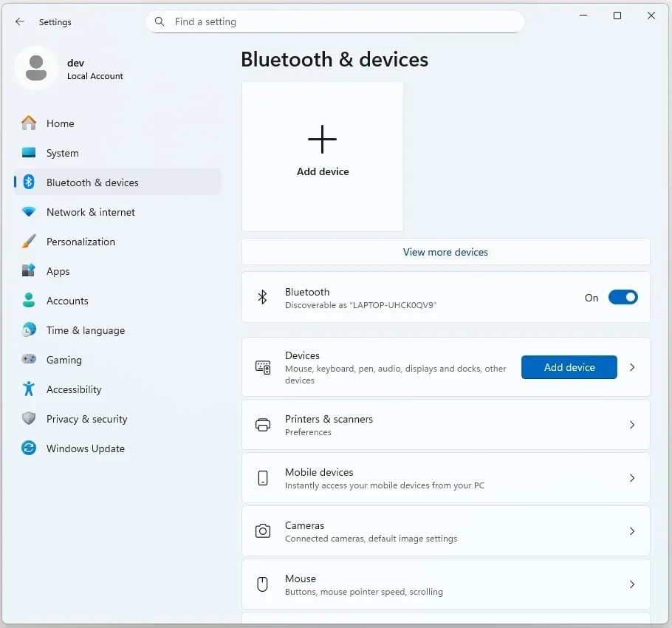Click dev Local Account name
The width and height of the screenshot is (672, 628).
click(95, 69)
